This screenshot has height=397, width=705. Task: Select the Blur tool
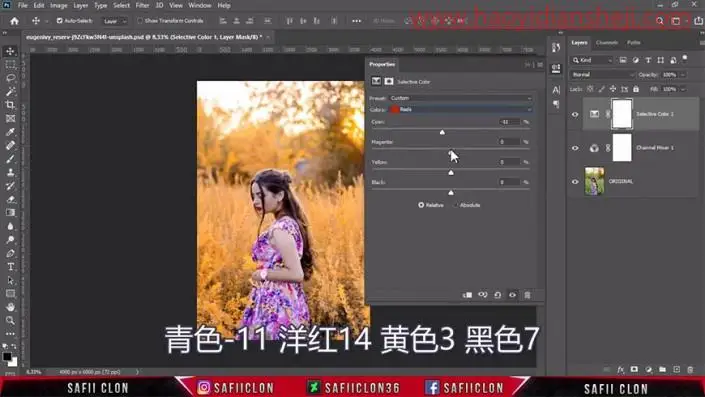tap(10, 226)
